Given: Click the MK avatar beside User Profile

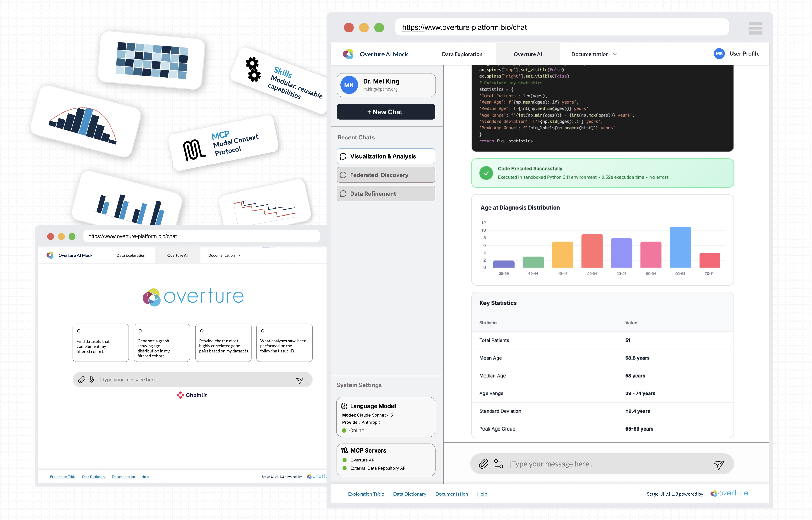Looking at the screenshot, I should [x=719, y=54].
